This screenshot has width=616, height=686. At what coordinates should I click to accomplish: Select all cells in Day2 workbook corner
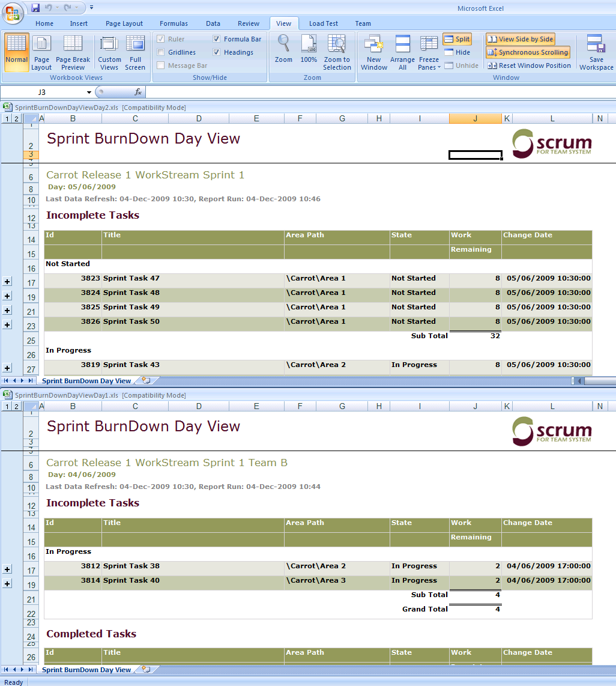pyautogui.click(x=31, y=118)
